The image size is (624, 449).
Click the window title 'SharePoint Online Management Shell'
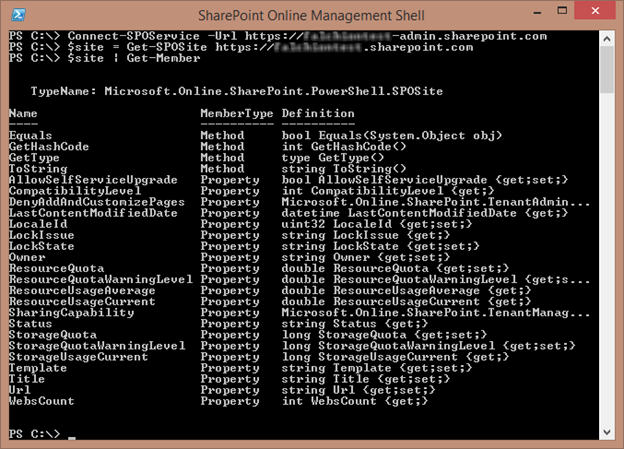pyautogui.click(x=311, y=16)
